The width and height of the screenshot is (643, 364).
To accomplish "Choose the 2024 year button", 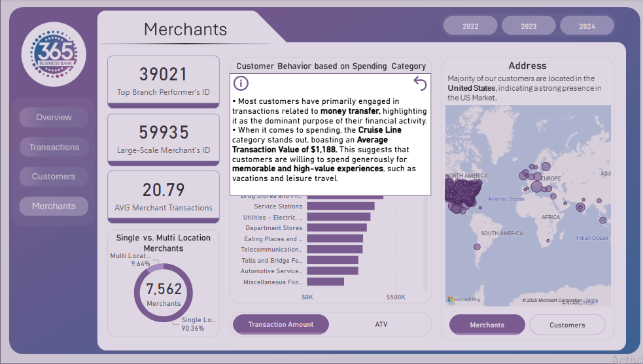I will click(x=587, y=26).
